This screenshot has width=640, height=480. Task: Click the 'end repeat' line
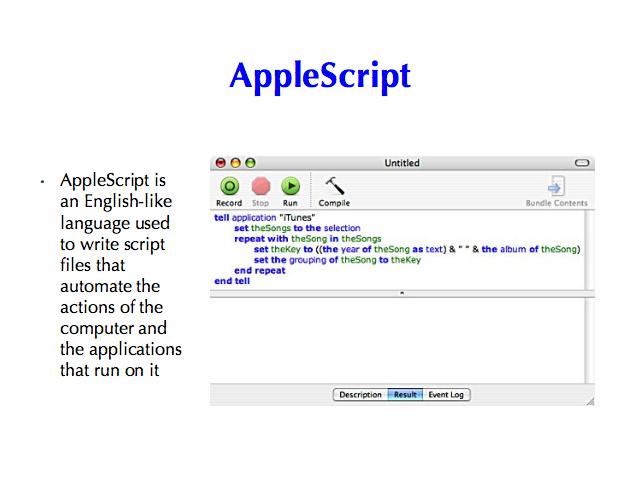[260, 271]
